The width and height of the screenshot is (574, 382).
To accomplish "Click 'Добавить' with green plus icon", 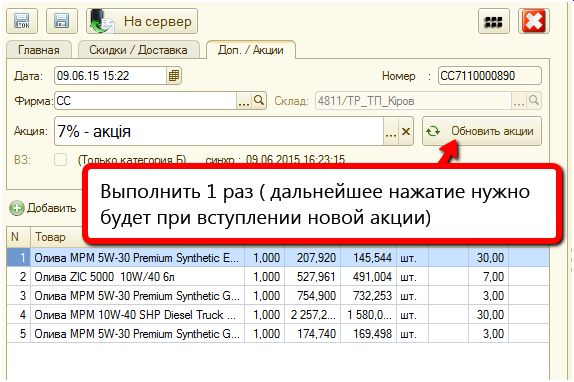I will (x=43, y=208).
